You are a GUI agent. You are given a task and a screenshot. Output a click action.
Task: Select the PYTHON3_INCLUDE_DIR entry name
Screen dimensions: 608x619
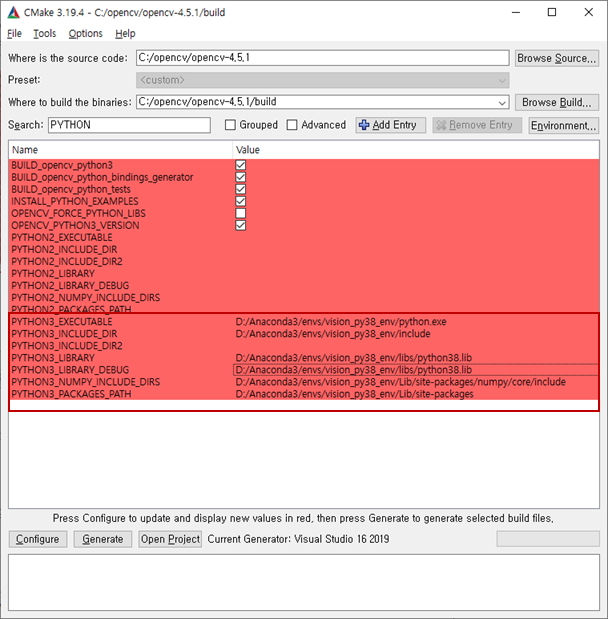tap(64, 334)
